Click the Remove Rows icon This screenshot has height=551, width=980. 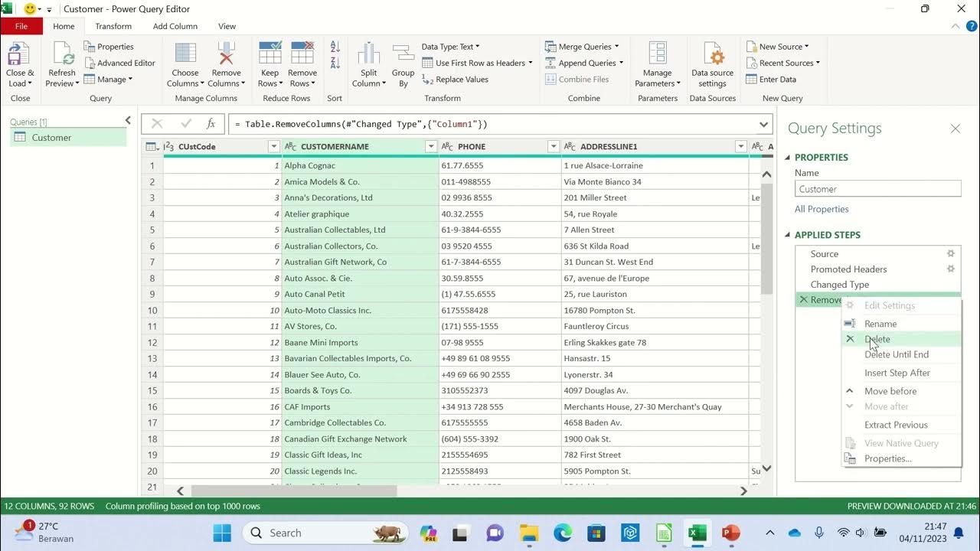point(302,54)
